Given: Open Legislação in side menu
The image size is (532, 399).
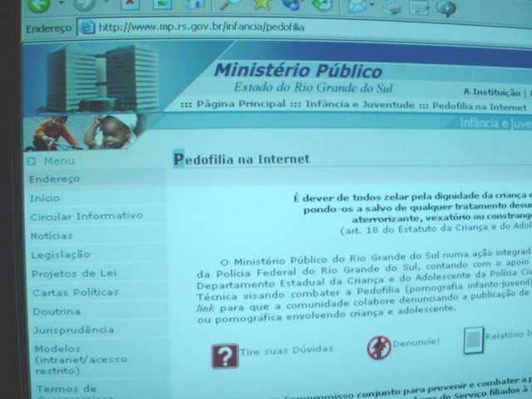Looking at the screenshot, I should pos(61,255).
